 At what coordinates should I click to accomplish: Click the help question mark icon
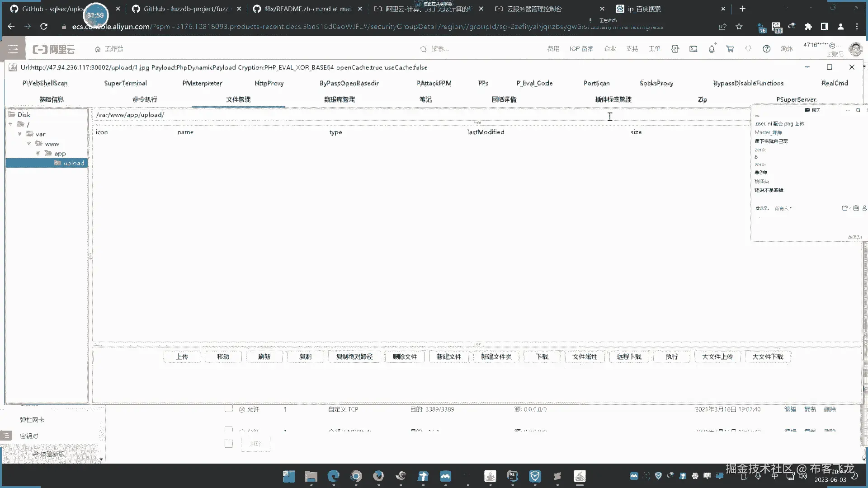[x=766, y=49]
